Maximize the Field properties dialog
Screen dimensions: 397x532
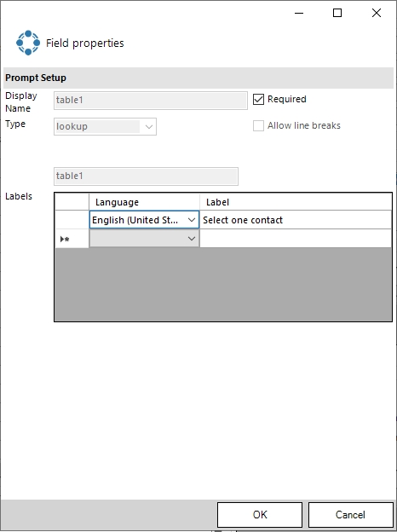337,13
